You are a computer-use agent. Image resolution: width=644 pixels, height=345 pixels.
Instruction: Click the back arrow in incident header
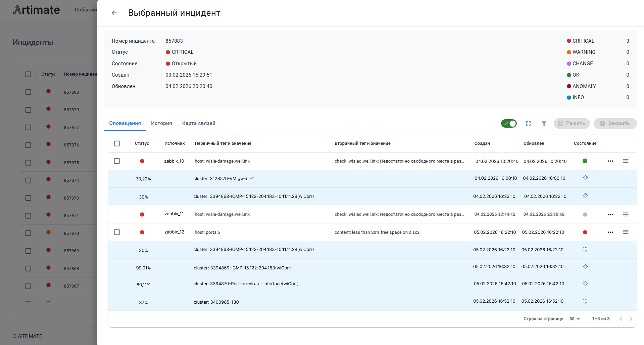coord(114,13)
